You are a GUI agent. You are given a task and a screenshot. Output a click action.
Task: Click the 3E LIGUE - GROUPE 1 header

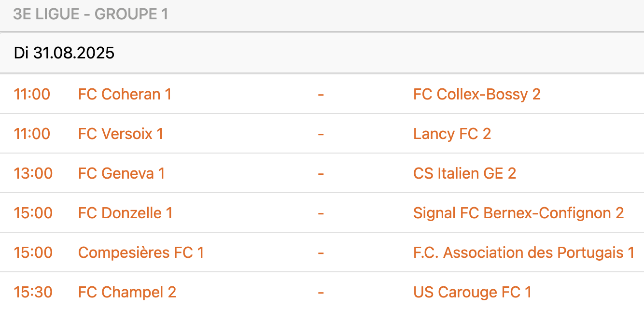coord(91,14)
